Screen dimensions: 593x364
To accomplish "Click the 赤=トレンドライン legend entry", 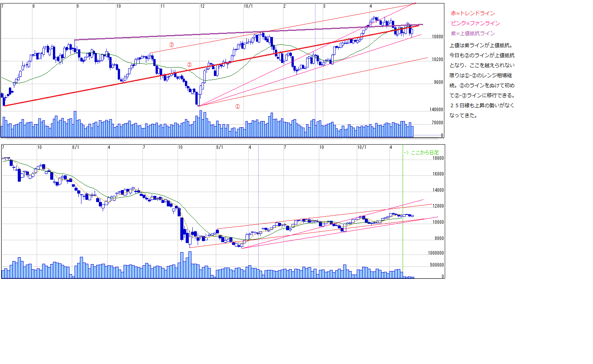I will click(x=473, y=13).
